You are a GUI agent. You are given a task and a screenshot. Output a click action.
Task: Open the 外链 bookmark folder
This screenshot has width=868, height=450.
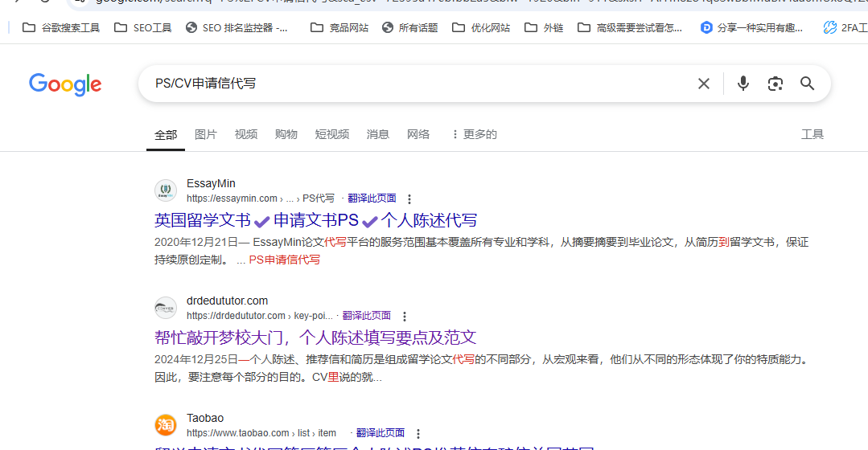[x=544, y=27]
